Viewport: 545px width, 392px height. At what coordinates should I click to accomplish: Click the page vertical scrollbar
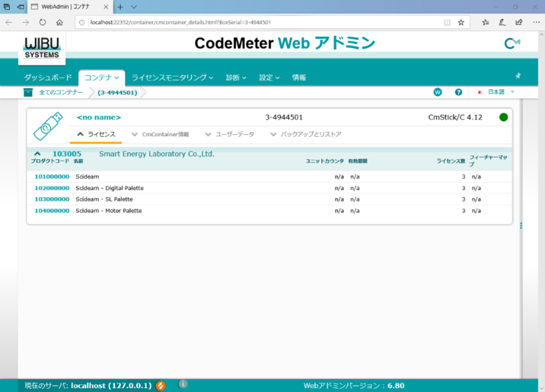(542, 211)
